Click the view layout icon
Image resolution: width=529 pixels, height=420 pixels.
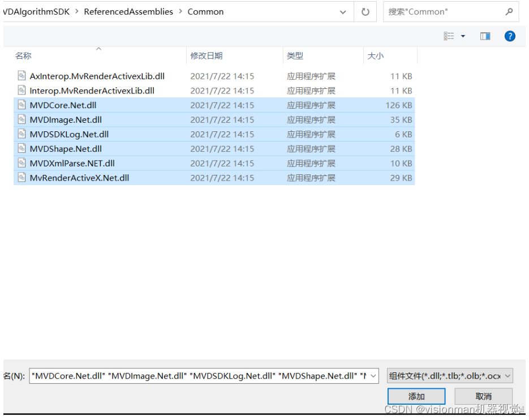pos(449,36)
